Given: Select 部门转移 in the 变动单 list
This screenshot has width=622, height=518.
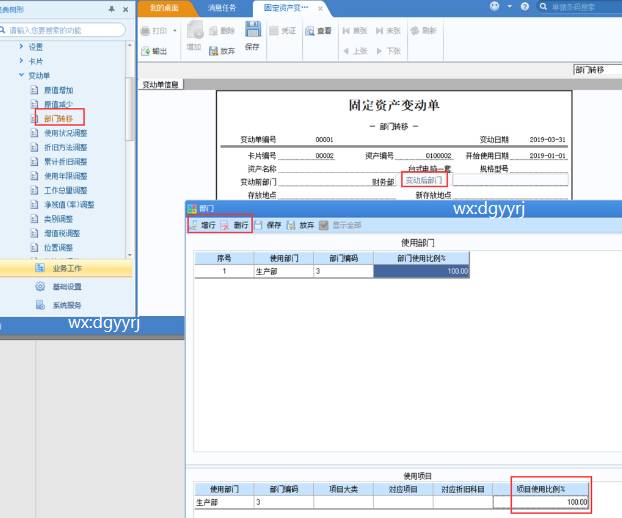Looking at the screenshot, I should [58, 118].
